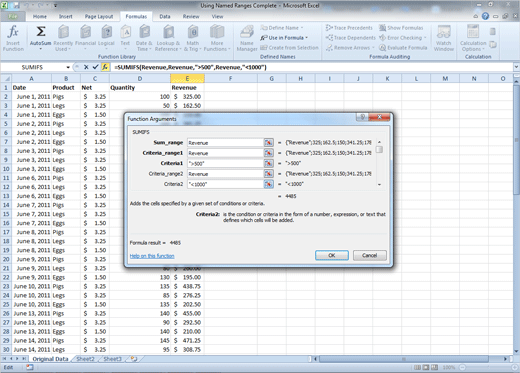Screen dimensions: 520x373
Task: Switch to the View ribbon tab
Action: point(217,16)
